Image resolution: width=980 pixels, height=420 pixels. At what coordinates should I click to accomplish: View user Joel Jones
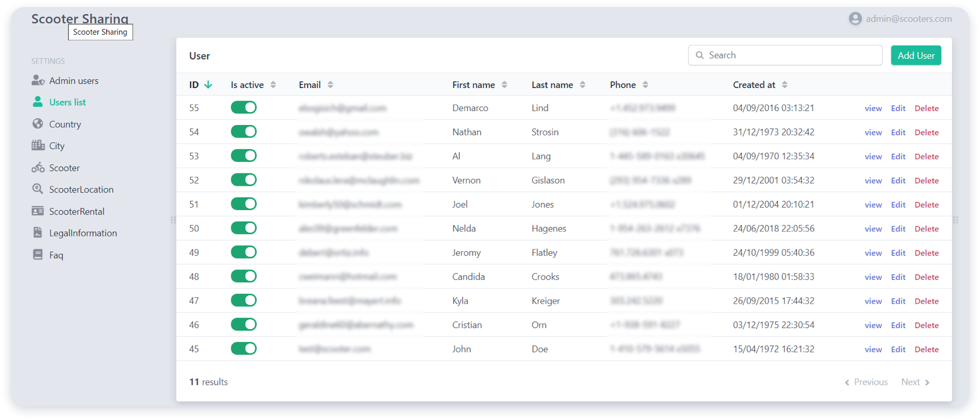(x=873, y=205)
